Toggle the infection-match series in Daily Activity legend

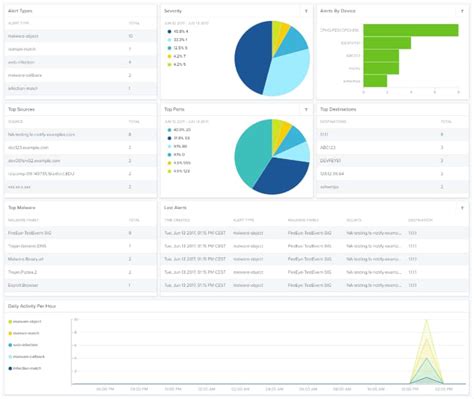tap(25, 368)
